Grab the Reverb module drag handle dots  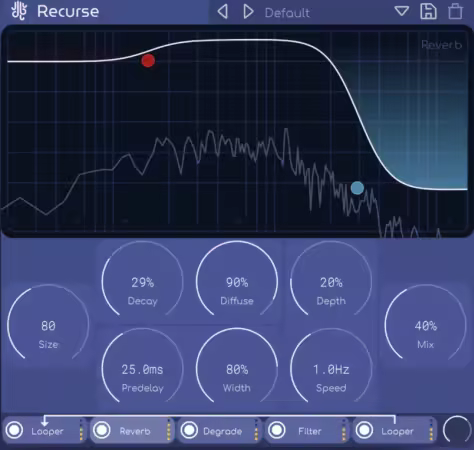click(169, 430)
